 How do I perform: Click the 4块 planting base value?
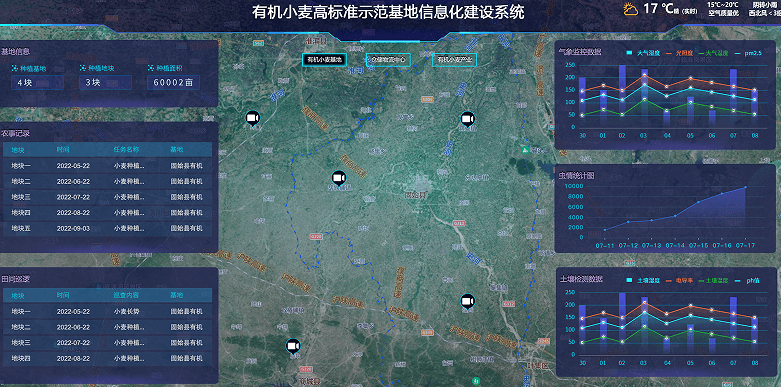pyautogui.click(x=38, y=83)
